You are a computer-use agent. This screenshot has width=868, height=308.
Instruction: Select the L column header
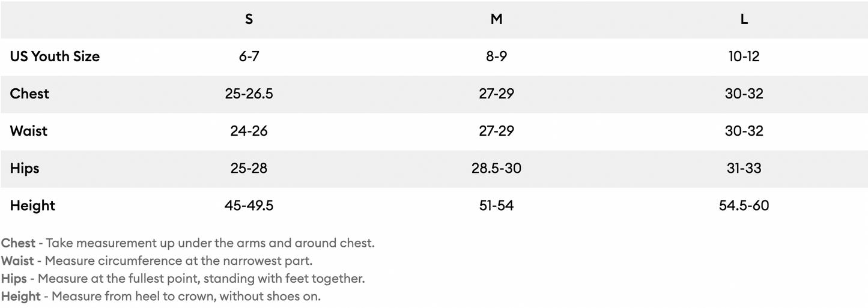[744, 19]
